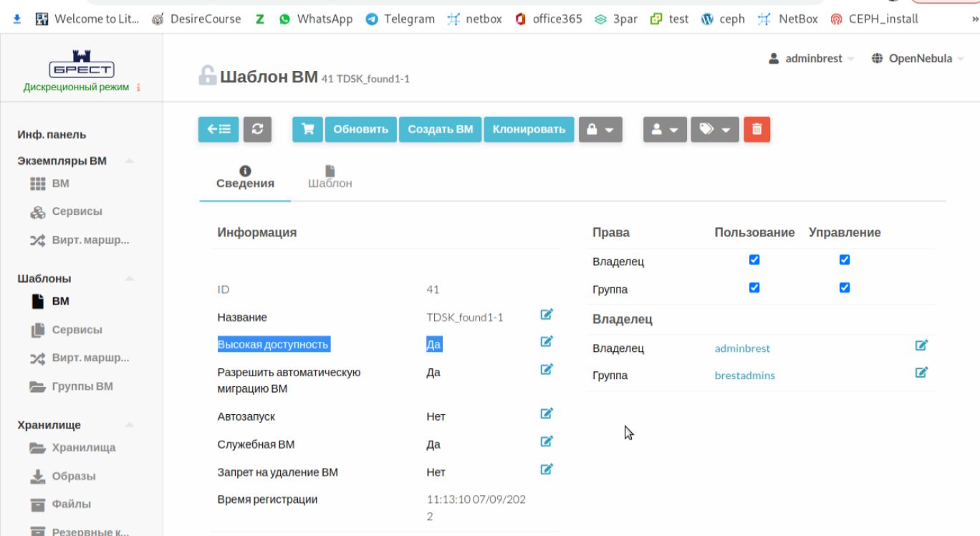Open the brestadmins group link

[x=744, y=375]
